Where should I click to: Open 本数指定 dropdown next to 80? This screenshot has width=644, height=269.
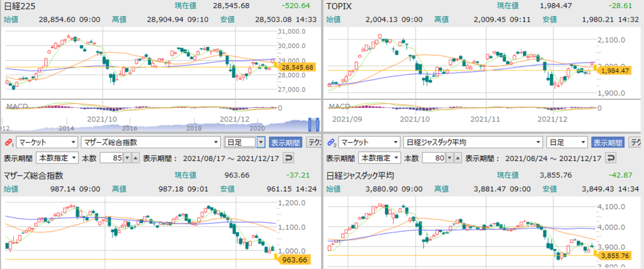coord(379,159)
